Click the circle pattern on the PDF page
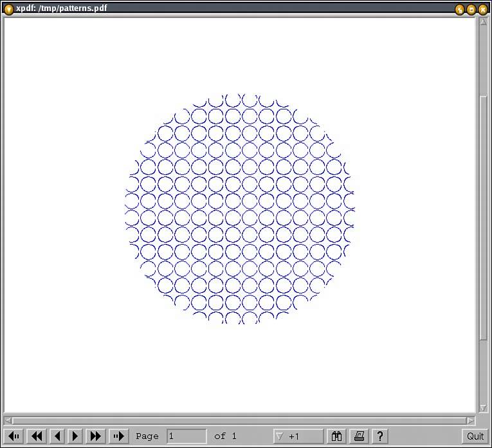492x448 pixels. point(239,209)
